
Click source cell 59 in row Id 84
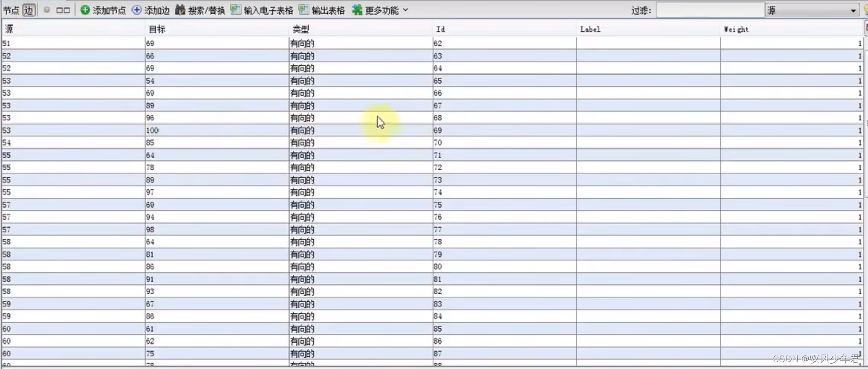[x=73, y=316]
